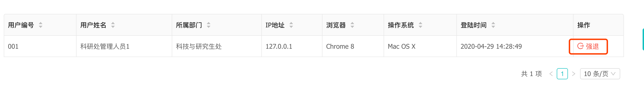The width and height of the screenshot is (644, 96).
Task: Sort by 用户姓名 column sort icon
Action: tap(113, 25)
